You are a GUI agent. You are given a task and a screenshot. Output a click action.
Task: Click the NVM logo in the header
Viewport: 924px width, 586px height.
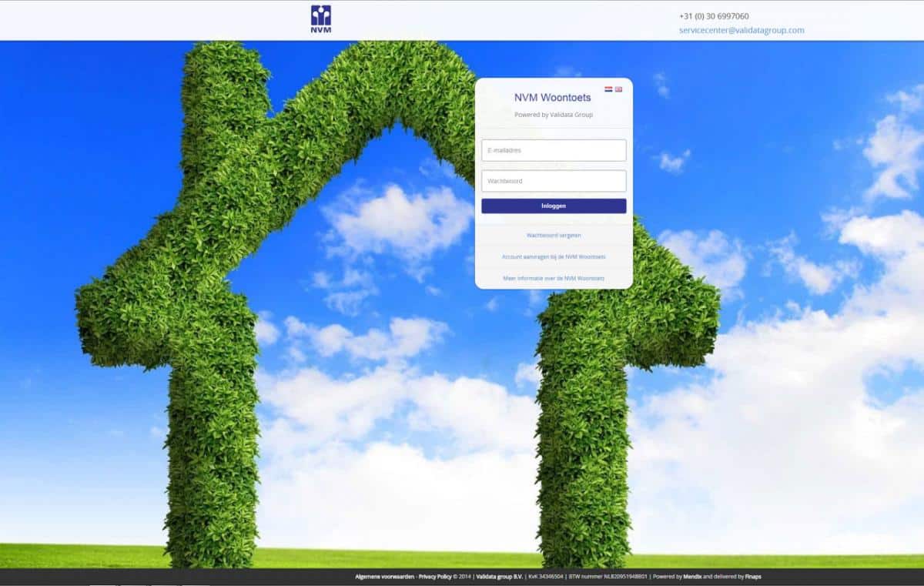coord(321,19)
